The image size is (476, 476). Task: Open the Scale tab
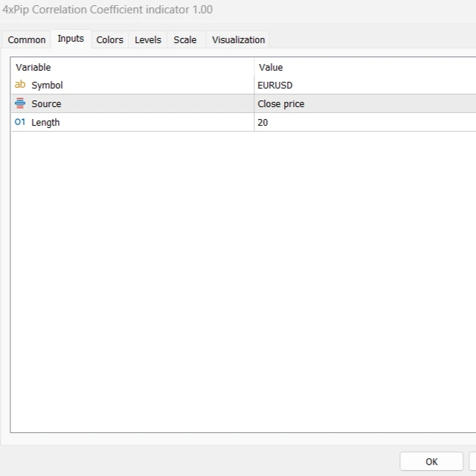[185, 40]
